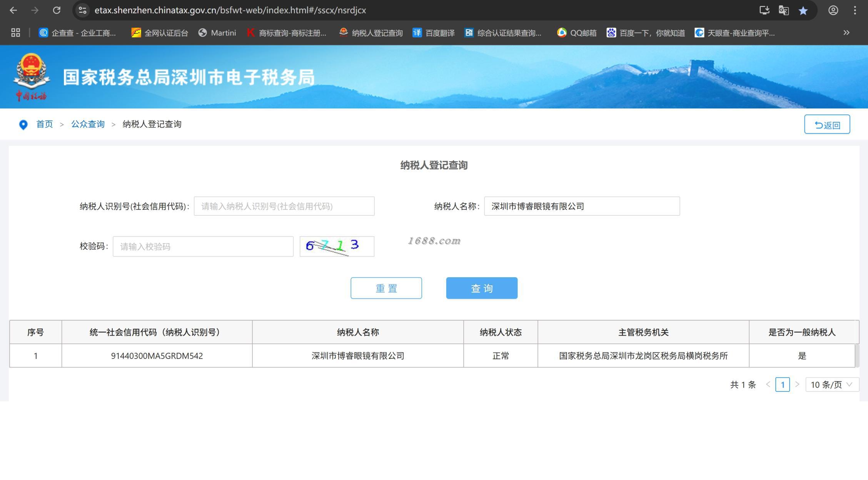This screenshot has width=868, height=480.
Task: Go to 首页 in breadcrumb
Action: tap(44, 124)
